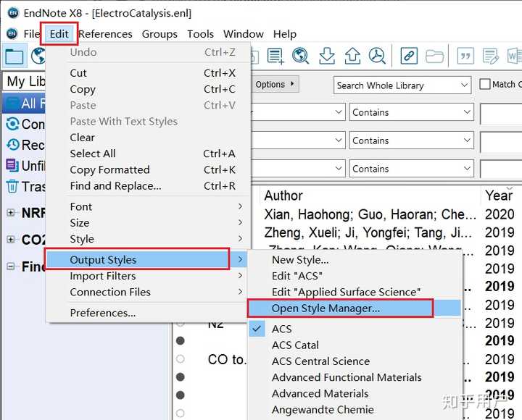
Task: Choose Copy Formatted
Action: point(148,169)
